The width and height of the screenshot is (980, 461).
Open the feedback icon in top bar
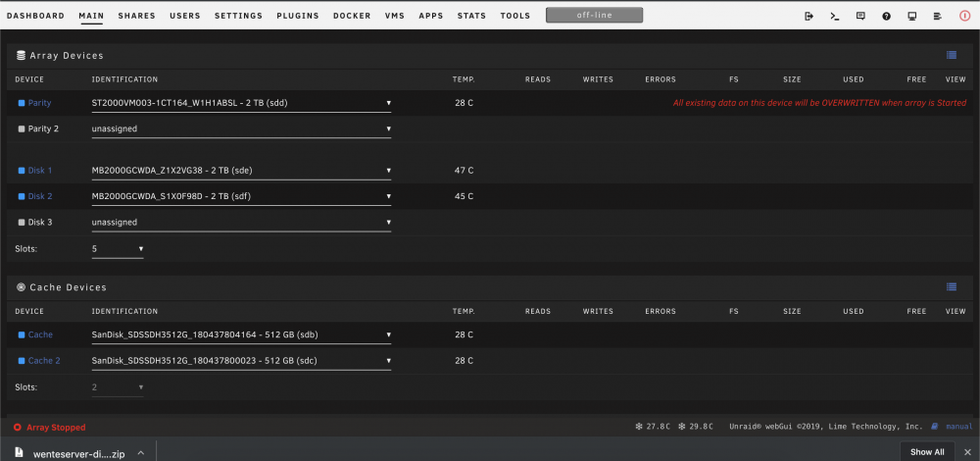click(860, 17)
